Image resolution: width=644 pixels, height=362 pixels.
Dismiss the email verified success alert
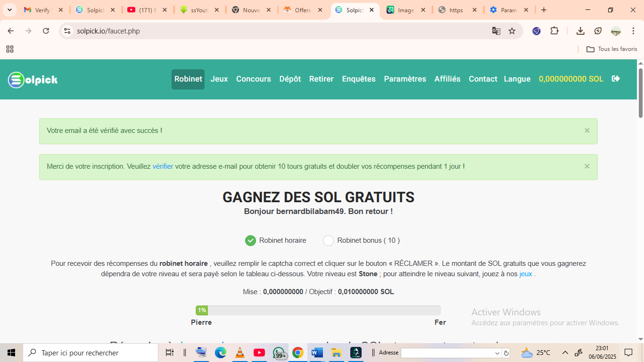pos(587,131)
